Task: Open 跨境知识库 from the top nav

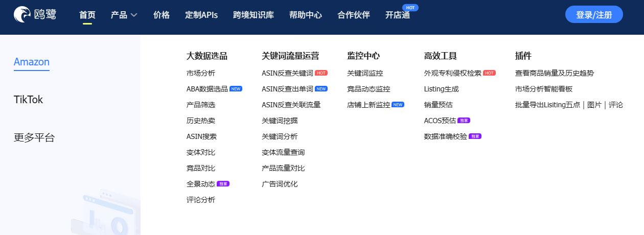Action: click(x=254, y=15)
